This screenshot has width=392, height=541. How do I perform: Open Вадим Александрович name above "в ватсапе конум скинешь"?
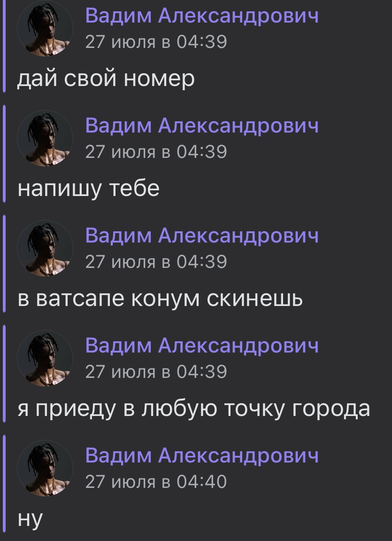202,235
